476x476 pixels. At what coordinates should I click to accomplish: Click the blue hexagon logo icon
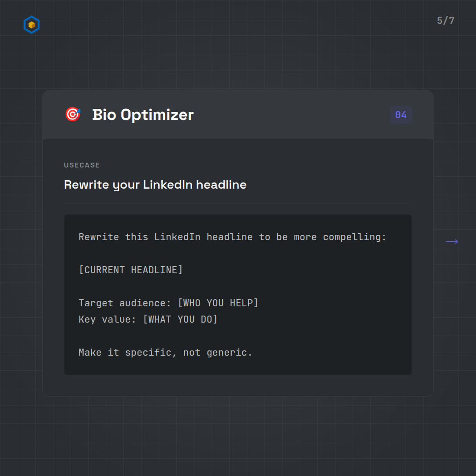(31, 25)
